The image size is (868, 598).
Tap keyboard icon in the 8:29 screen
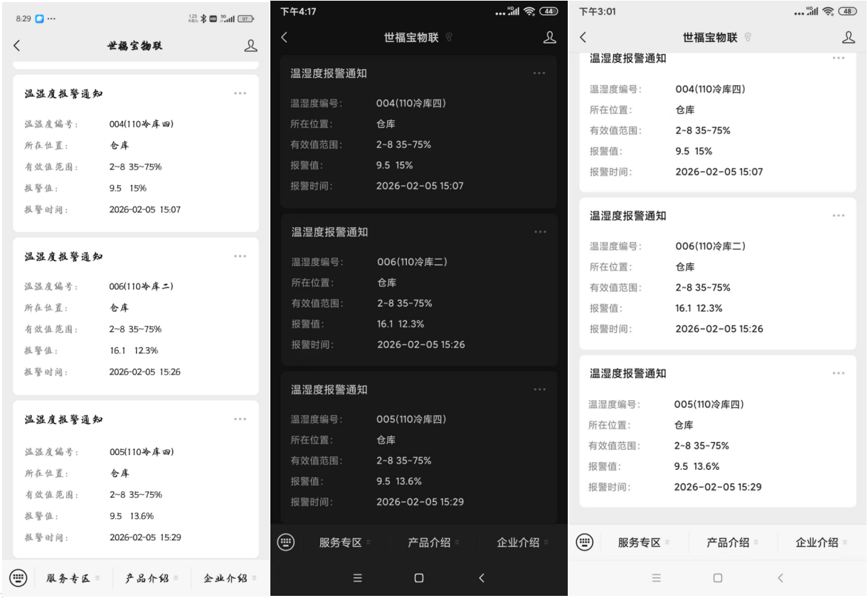point(18,578)
